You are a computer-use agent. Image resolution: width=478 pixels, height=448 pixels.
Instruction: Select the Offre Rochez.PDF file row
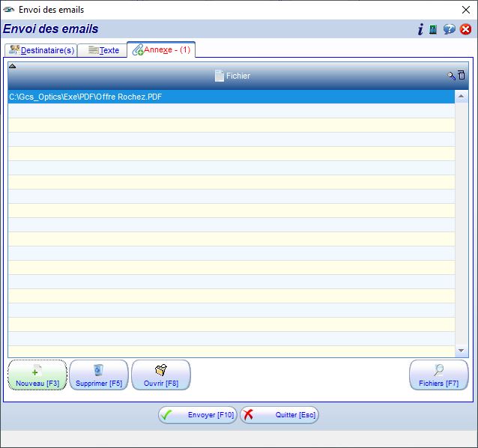[x=232, y=97]
